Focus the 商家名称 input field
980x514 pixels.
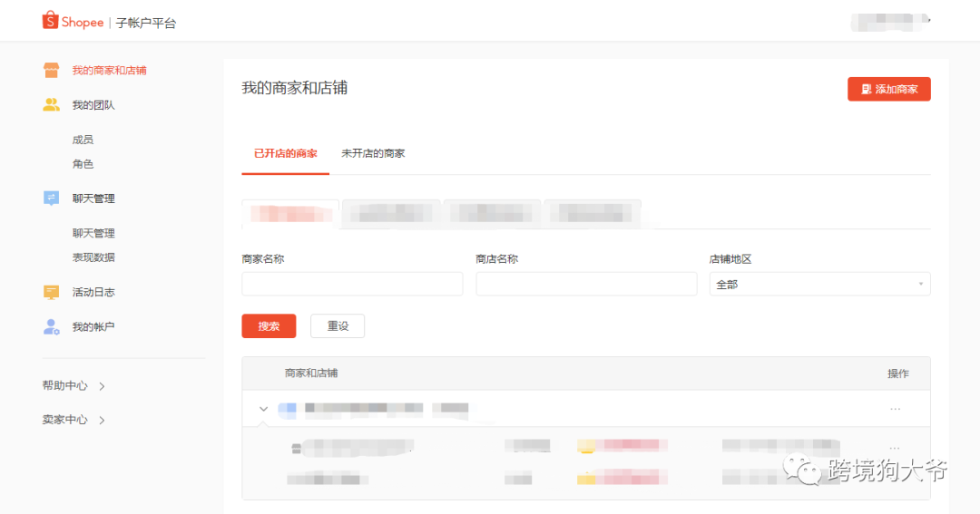point(352,284)
